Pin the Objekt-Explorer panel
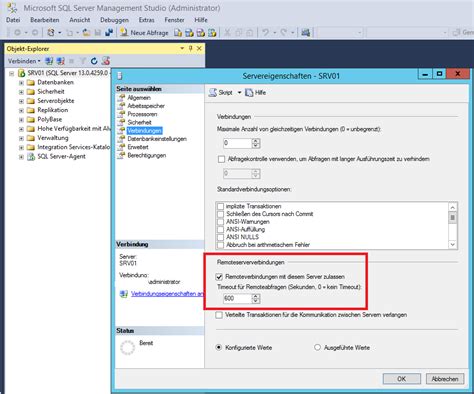Screen dimensions: 474x394 tap(191, 49)
